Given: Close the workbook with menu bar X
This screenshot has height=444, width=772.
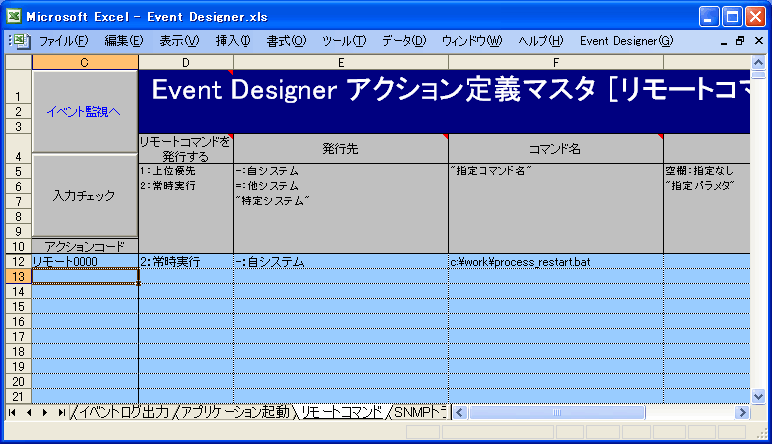Looking at the screenshot, I should tap(757, 41).
